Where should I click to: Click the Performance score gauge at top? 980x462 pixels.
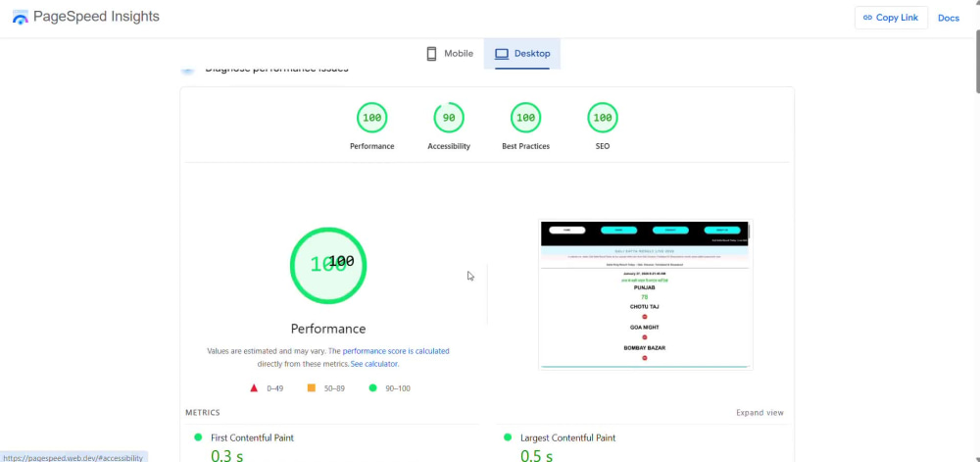click(371, 118)
